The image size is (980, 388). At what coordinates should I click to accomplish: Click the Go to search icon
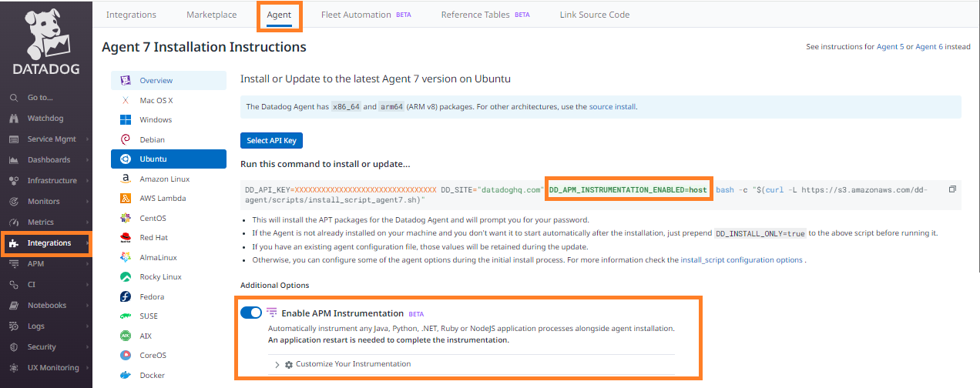coord(13,98)
